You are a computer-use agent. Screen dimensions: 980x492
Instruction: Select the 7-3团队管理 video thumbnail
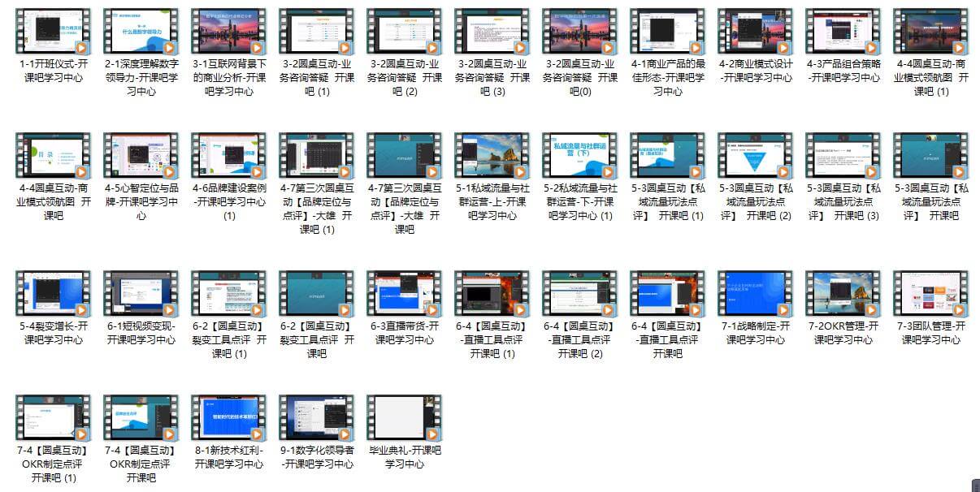pos(931,293)
